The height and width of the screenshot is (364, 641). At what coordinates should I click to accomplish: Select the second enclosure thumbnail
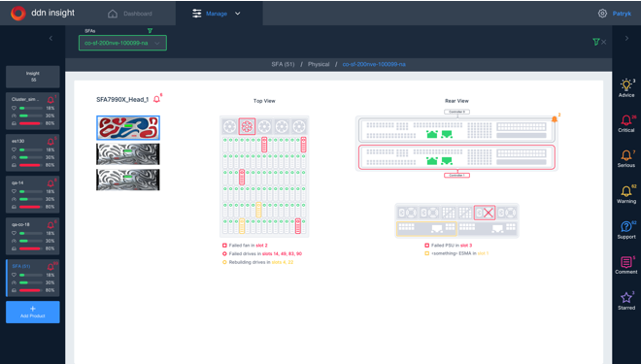point(128,154)
